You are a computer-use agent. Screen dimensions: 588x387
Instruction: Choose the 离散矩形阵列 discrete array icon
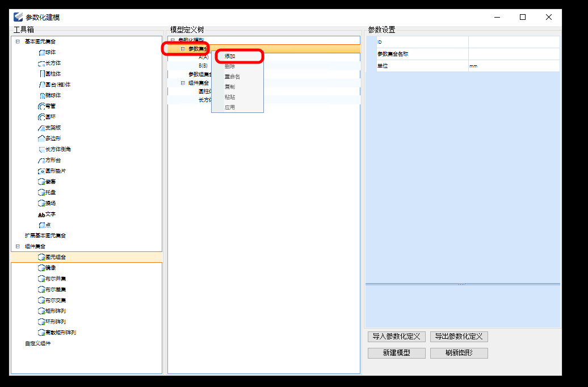click(x=41, y=333)
